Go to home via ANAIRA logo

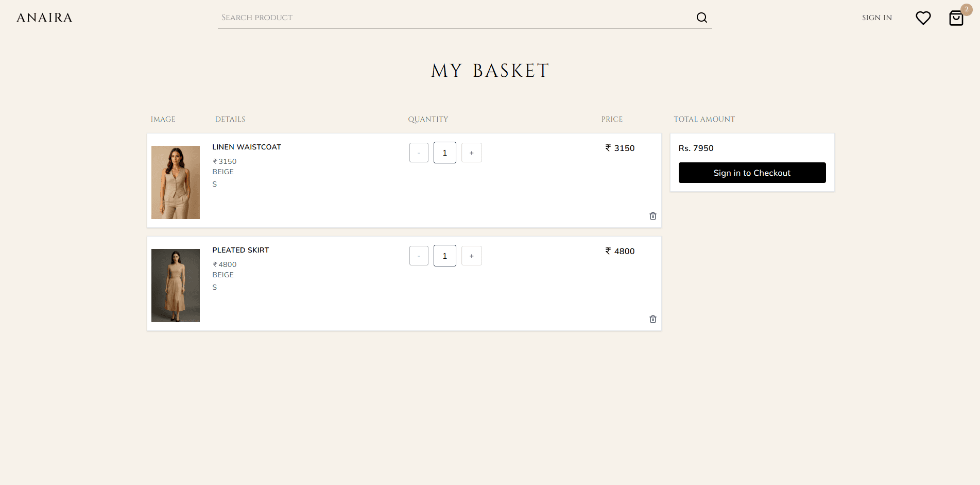(44, 18)
